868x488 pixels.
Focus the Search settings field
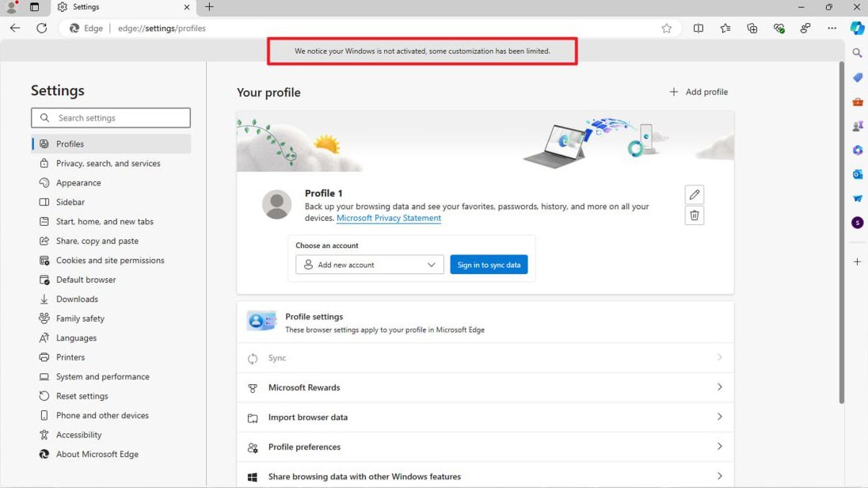click(111, 118)
